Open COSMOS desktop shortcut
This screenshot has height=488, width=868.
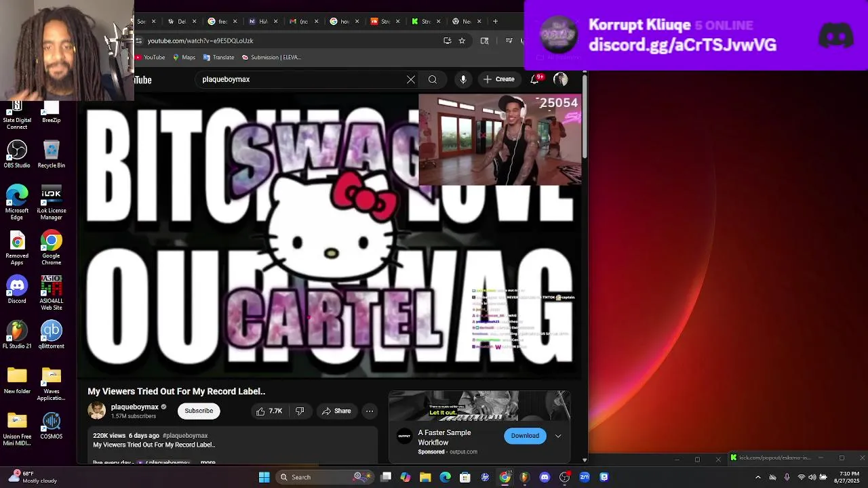pos(52,426)
